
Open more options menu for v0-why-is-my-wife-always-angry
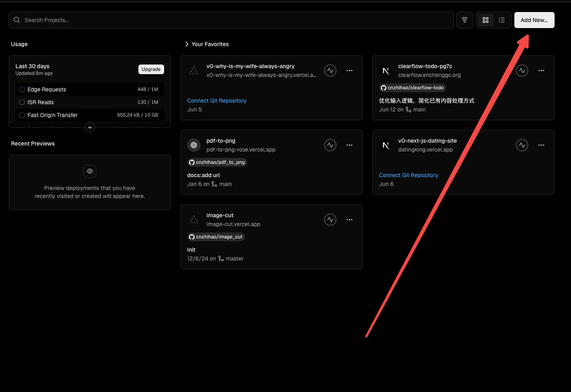point(349,70)
